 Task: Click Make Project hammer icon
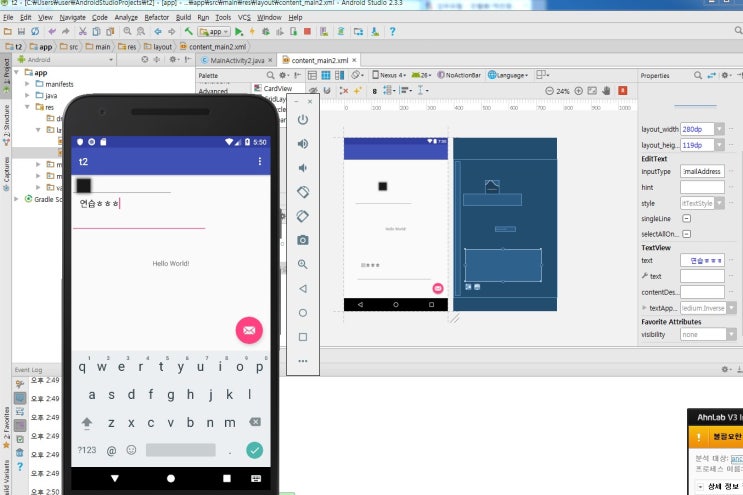(189, 32)
